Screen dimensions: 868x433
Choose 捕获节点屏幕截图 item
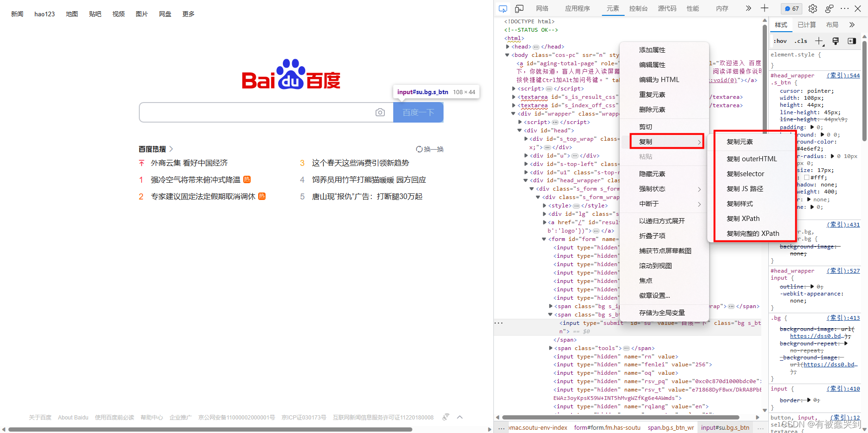click(666, 251)
